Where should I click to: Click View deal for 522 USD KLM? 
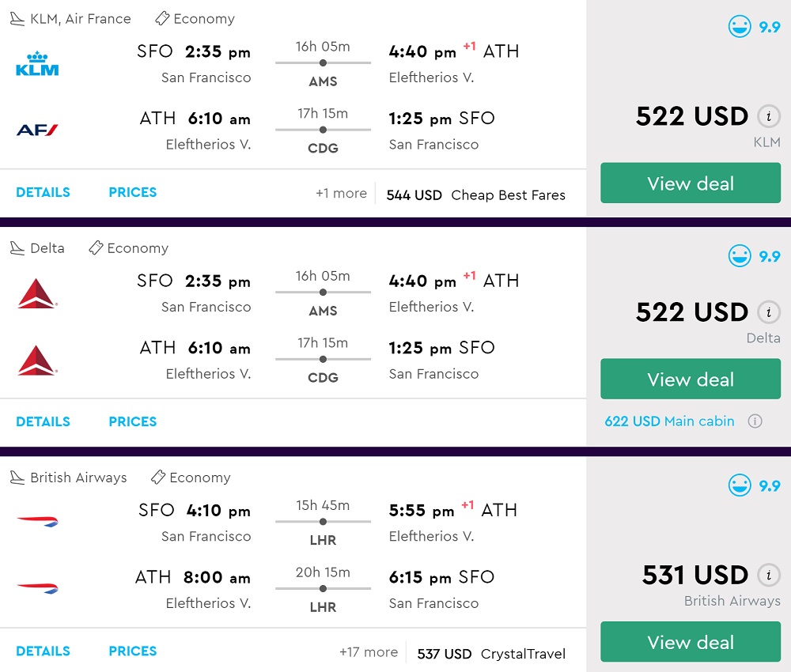[x=691, y=183]
